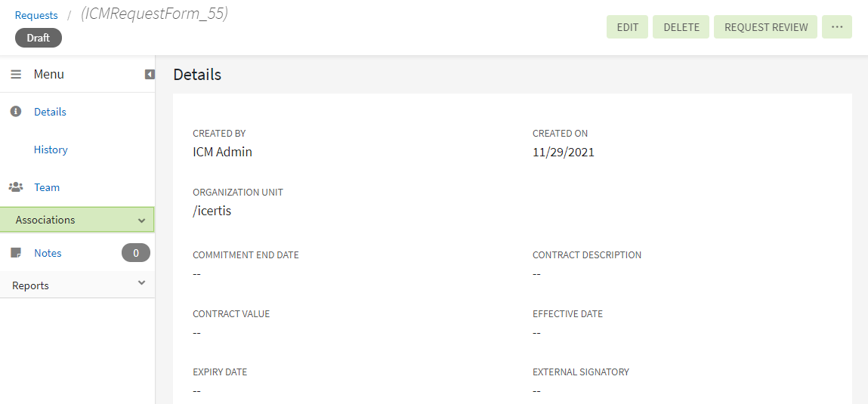Click the Associations section header
The image size is (868, 404).
[45, 220]
